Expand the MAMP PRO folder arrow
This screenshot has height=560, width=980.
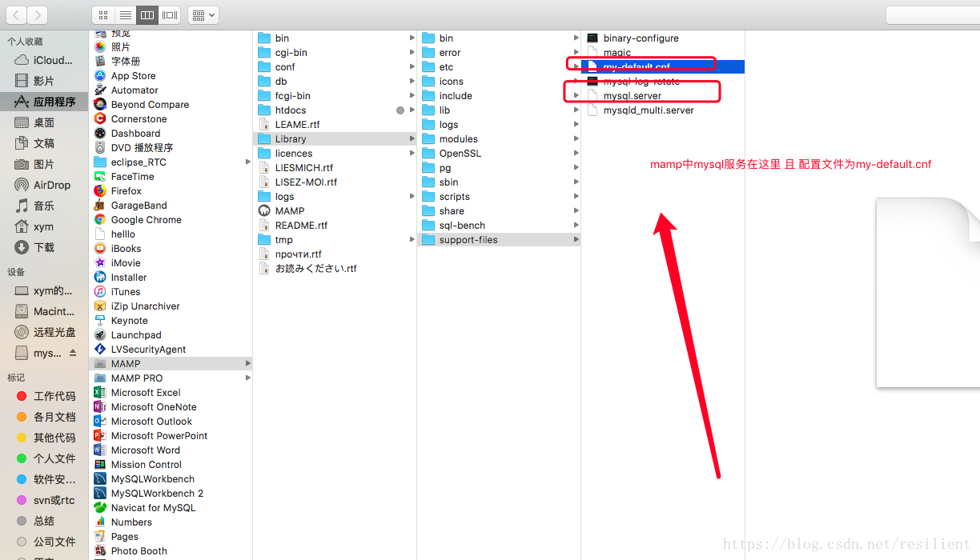pyautogui.click(x=247, y=378)
